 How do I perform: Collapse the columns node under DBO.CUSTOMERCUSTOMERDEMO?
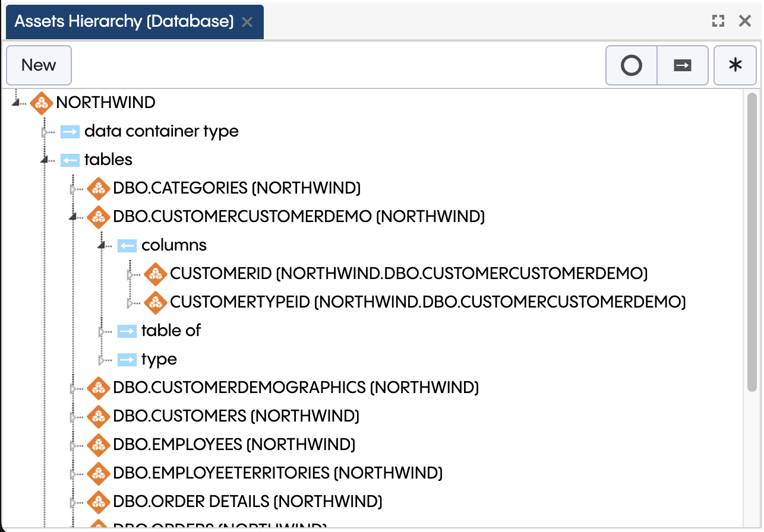point(101,245)
